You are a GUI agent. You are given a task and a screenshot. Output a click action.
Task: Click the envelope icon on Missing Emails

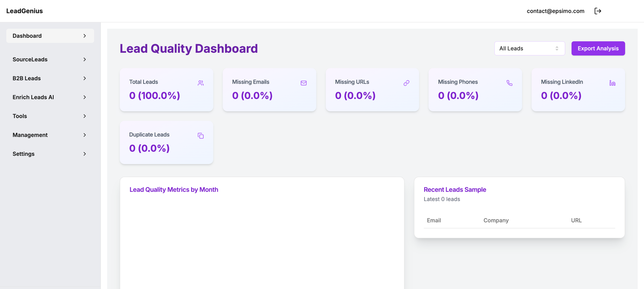(303, 83)
